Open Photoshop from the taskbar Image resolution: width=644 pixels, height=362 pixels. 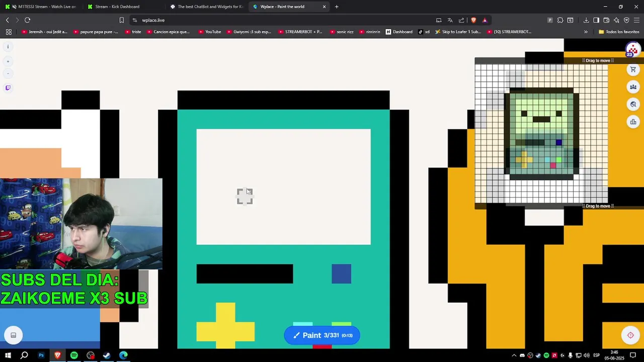[x=41, y=355]
